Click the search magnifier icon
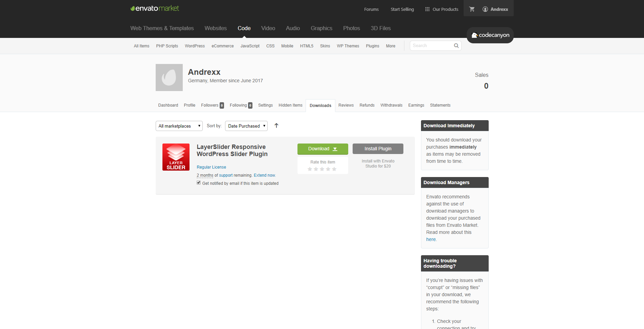 (x=456, y=46)
